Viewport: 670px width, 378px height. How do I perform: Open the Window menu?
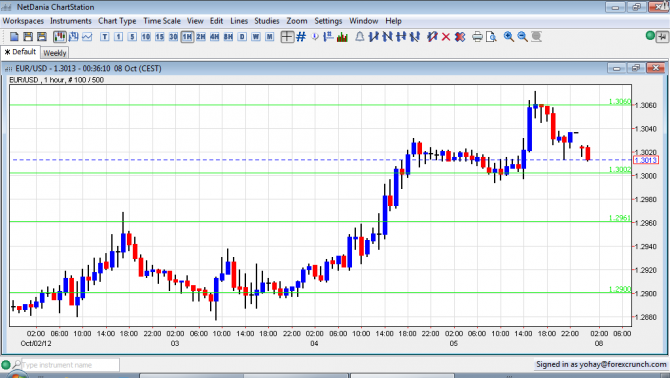pos(364,21)
